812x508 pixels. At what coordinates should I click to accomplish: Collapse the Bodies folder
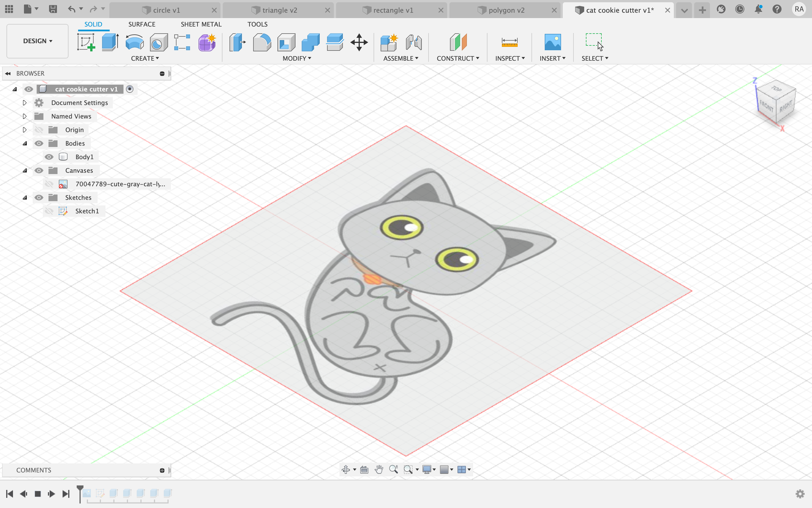pyautogui.click(x=25, y=143)
